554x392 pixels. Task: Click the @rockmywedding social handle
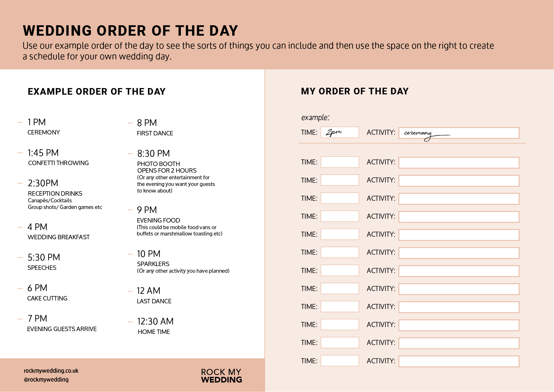click(x=46, y=379)
